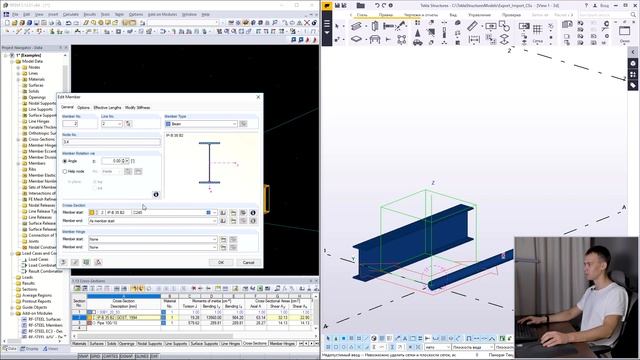640x360 pixels.
Task: Open the Add-on Modules menu
Action: [162, 14]
